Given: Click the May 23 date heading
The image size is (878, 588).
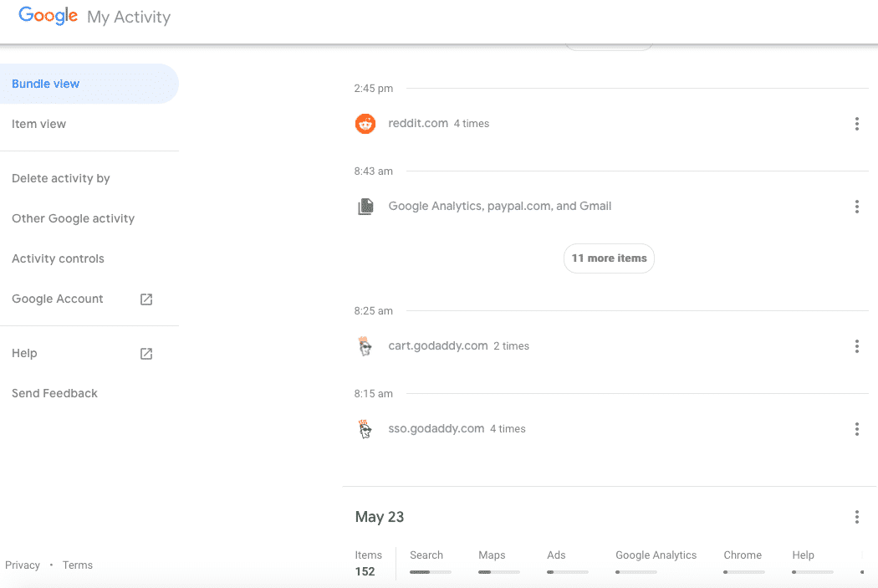Looking at the screenshot, I should (379, 517).
